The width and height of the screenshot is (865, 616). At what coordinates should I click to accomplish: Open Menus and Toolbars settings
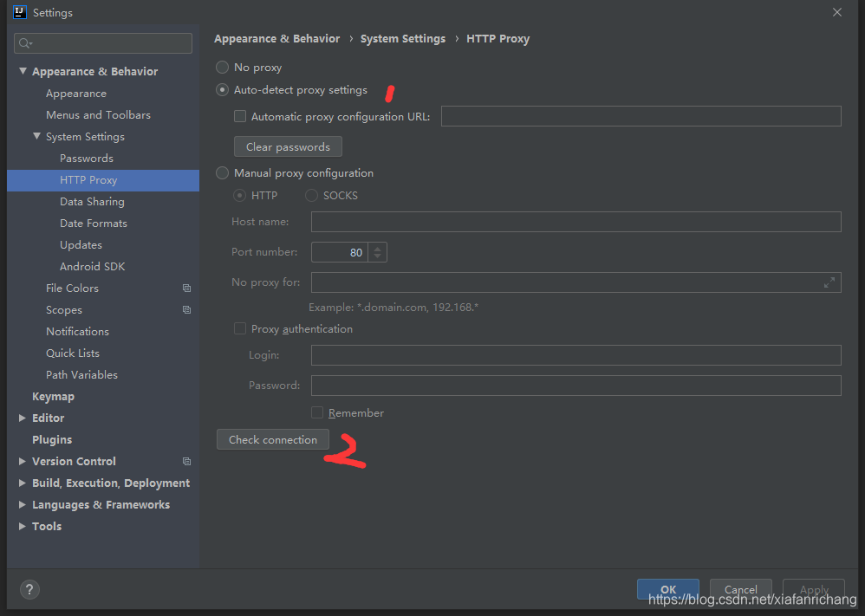98,114
